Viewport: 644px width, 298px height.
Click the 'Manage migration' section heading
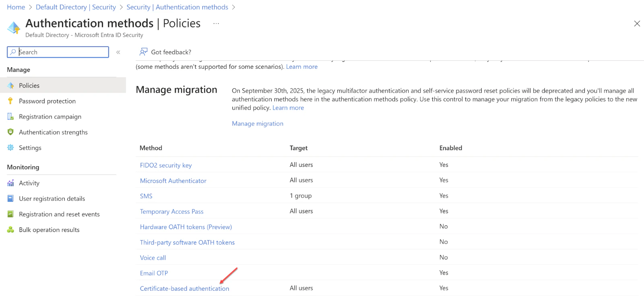click(176, 90)
